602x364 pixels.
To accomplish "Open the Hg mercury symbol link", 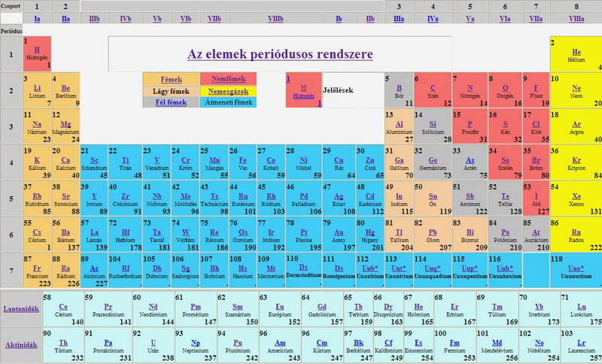I will click(x=369, y=232).
